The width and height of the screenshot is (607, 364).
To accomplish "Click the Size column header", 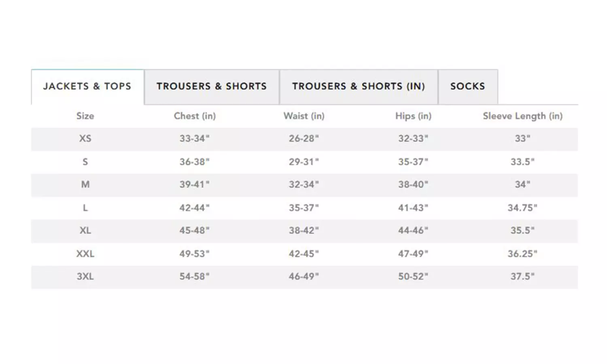I will click(x=85, y=116).
